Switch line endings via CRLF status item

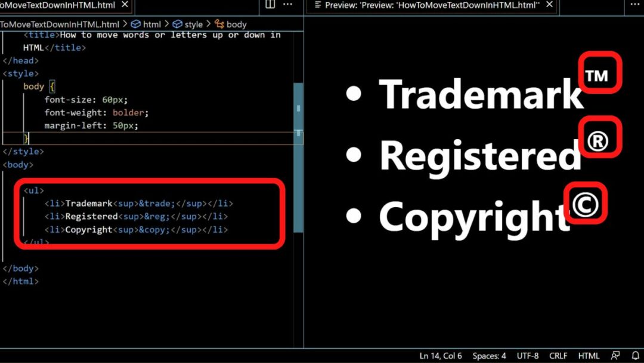558,355
